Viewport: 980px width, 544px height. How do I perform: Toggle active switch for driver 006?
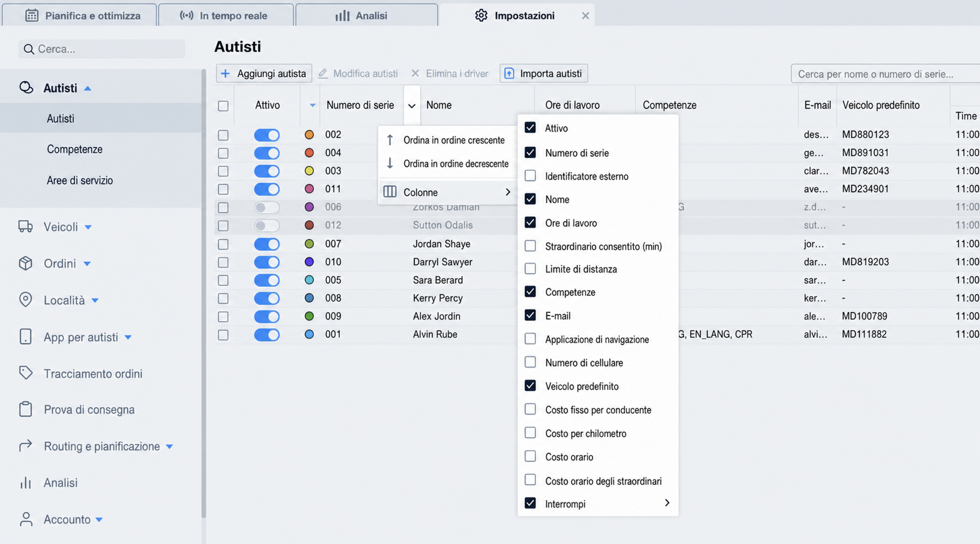267,208
